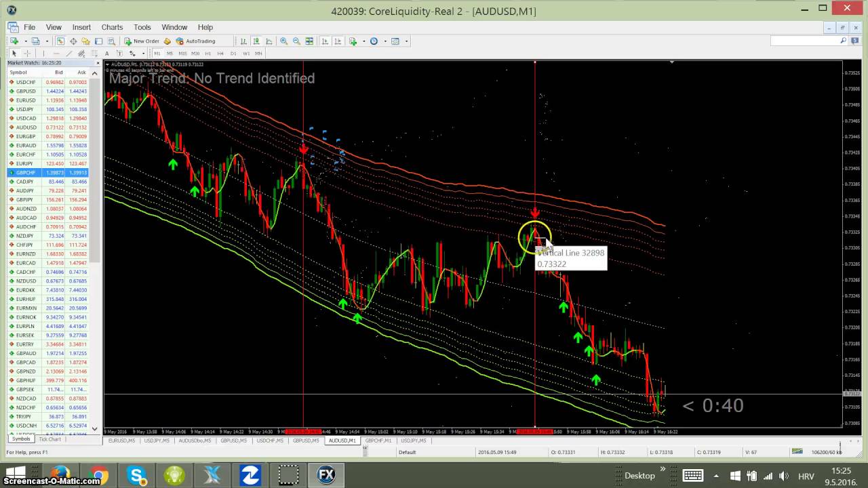This screenshot has height=488, width=868.
Task: Close the Market Watch panel
Action: pos(97,63)
